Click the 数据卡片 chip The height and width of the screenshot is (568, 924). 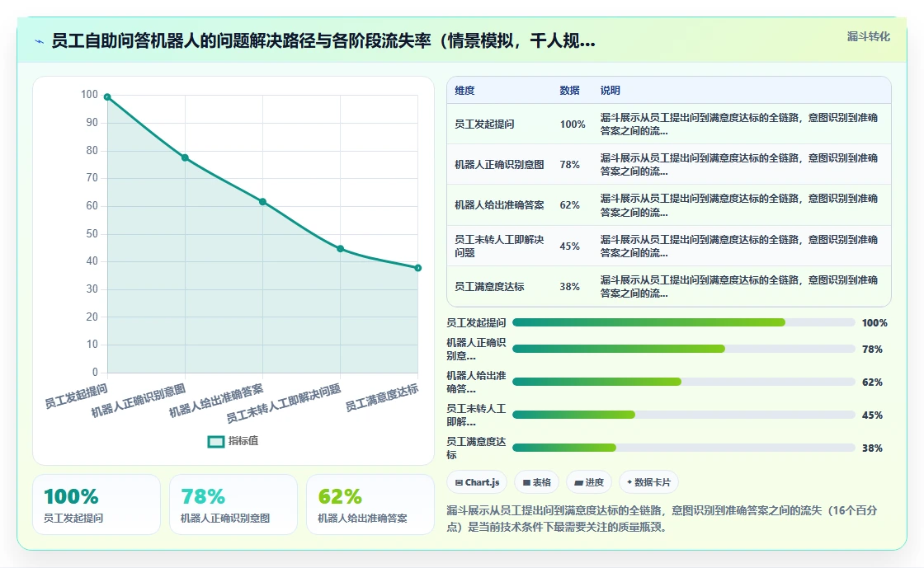[648, 482]
